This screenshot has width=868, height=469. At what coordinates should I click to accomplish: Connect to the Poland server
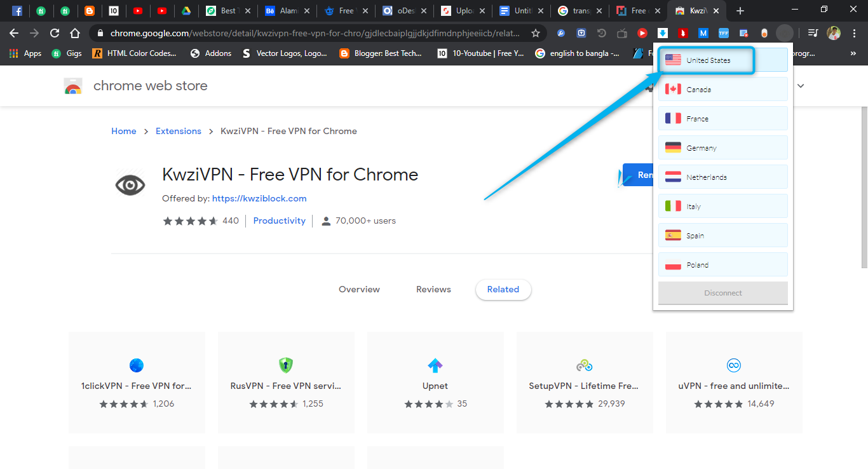tap(723, 264)
